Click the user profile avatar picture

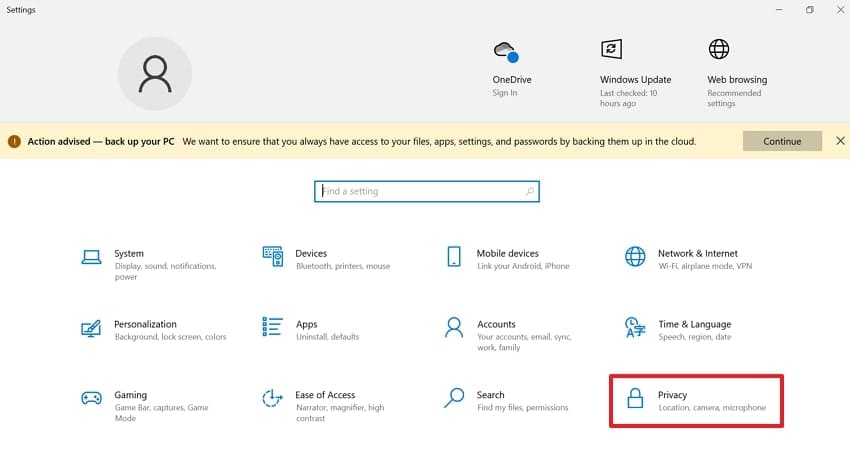tap(155, 74)
